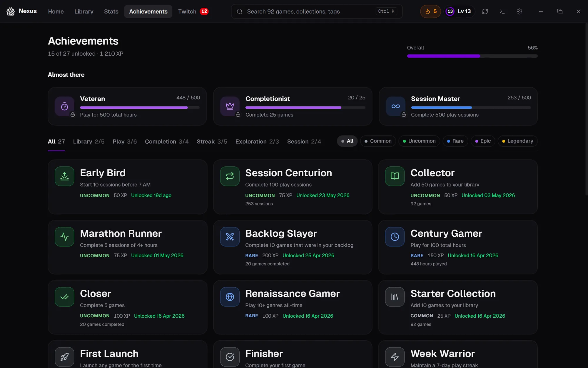Click the First Launch rocket icon
The width and height of the screenshot is (588, 368).
(x=64, y=357)
